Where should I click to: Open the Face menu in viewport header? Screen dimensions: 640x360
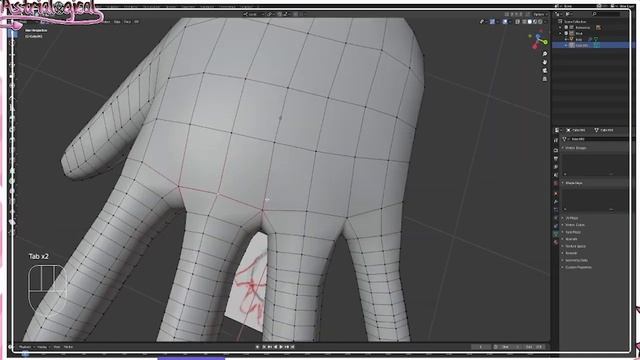pyautogui.click(x=127, y=22)
